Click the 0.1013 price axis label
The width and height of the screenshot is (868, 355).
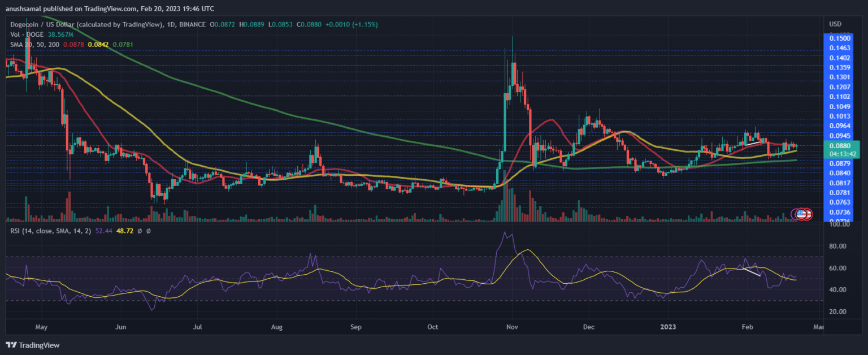pos(840,116)
